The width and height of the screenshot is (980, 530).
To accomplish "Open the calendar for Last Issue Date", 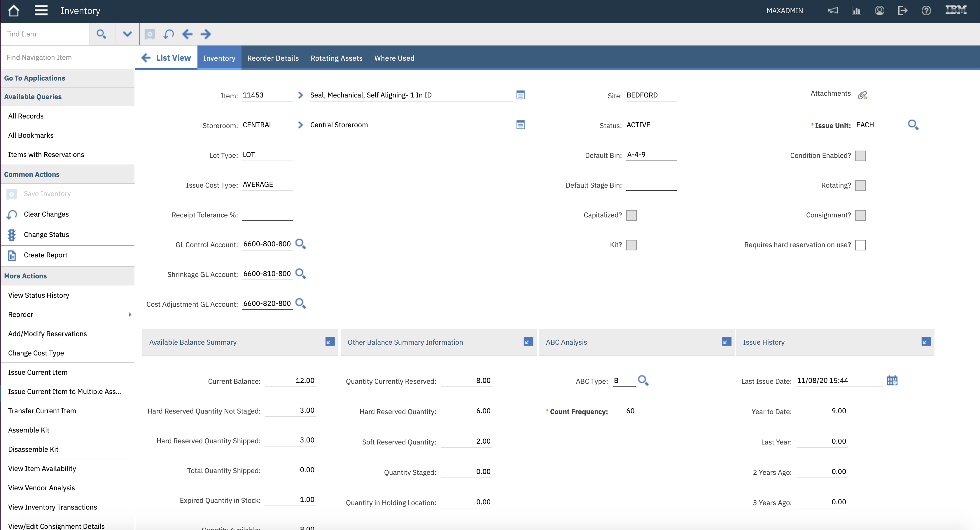I will (x=892, y=380).
